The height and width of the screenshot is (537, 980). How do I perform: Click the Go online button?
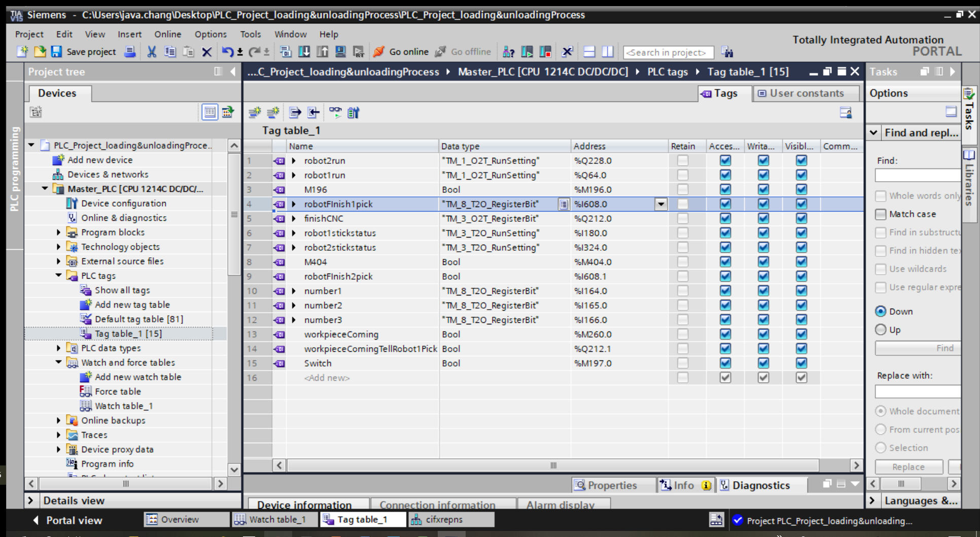pyautogui.click(x=401, y=52)
